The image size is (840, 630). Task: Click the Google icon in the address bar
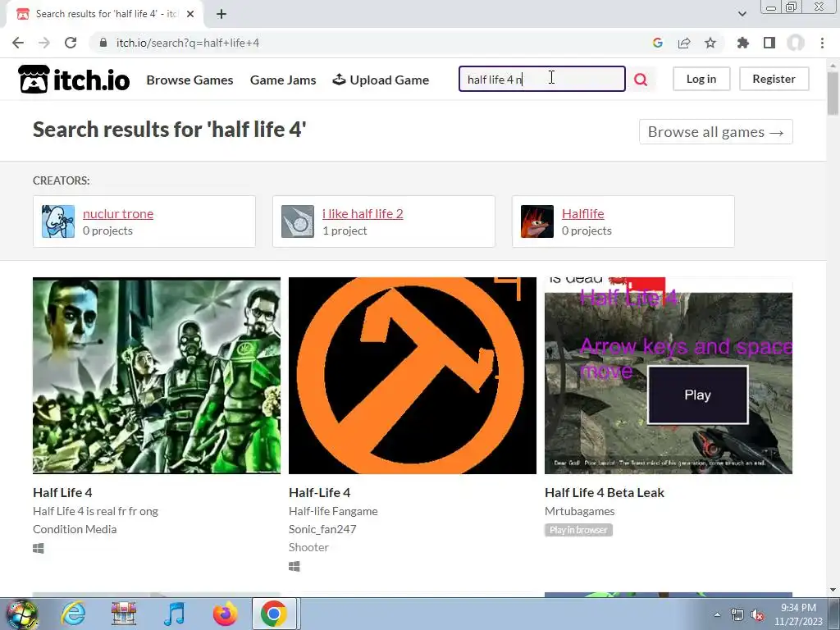658,43
